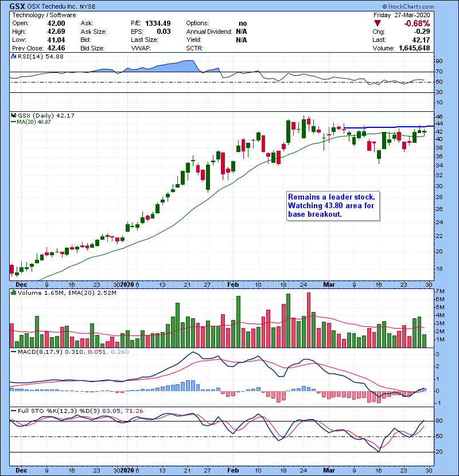
Task: Click the Volume value 1,645,648
Action: pyautogui.click(x=414, y=48)
